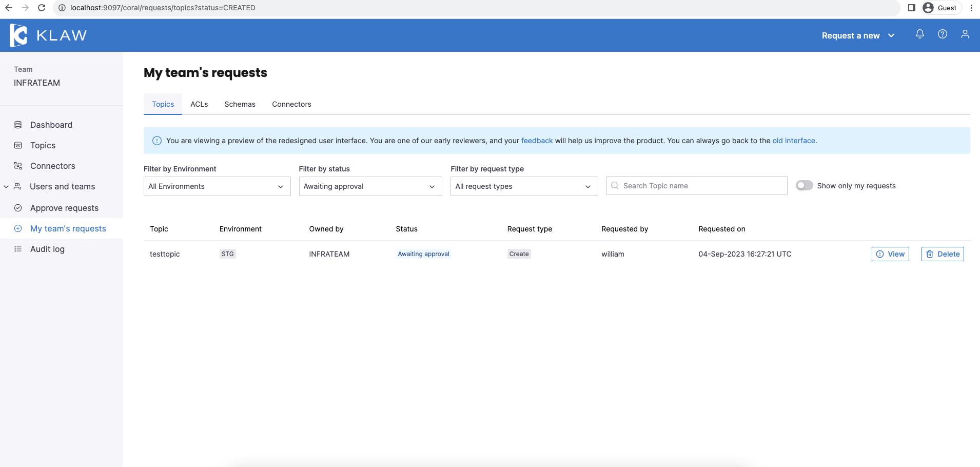
Task: Open the notifications bell
Action: click(x=920, y=34)
